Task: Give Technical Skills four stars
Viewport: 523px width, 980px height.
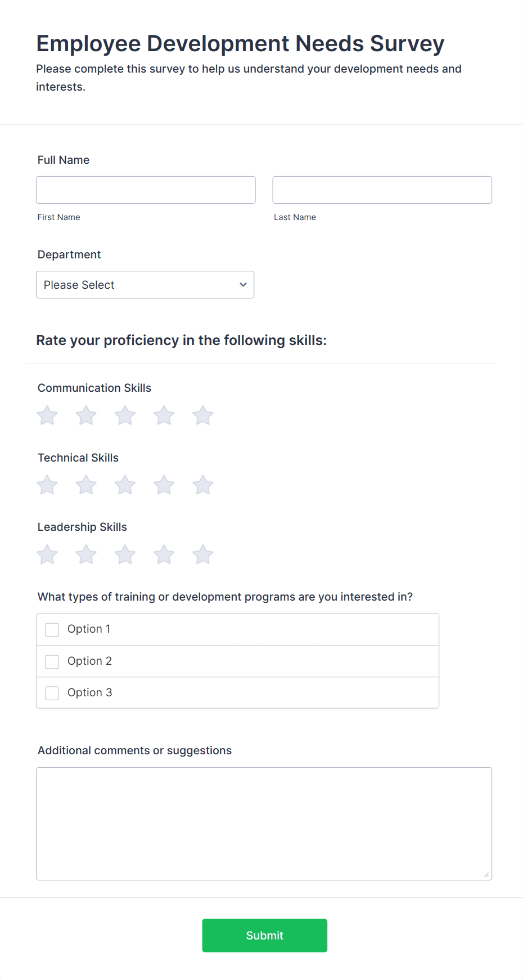Action: [164, 485]
